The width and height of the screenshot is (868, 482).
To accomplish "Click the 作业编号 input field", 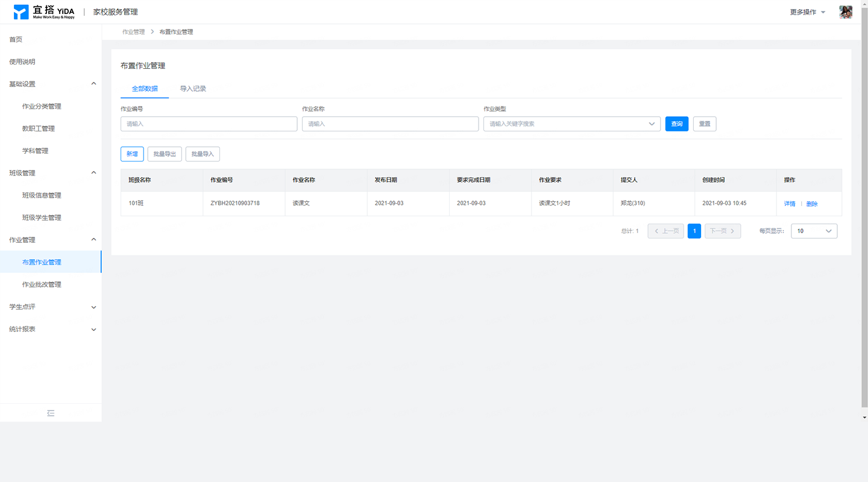I will (x=209, y=124).
